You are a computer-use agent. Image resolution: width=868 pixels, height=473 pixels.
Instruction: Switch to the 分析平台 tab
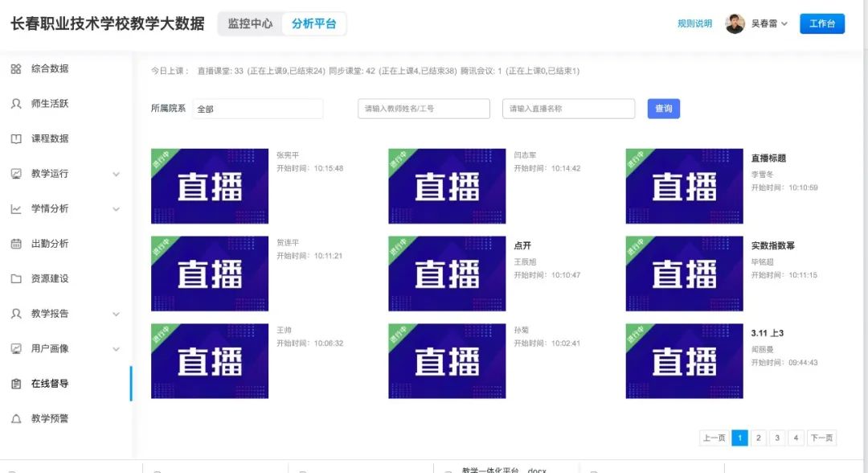(x=315, y=23)
